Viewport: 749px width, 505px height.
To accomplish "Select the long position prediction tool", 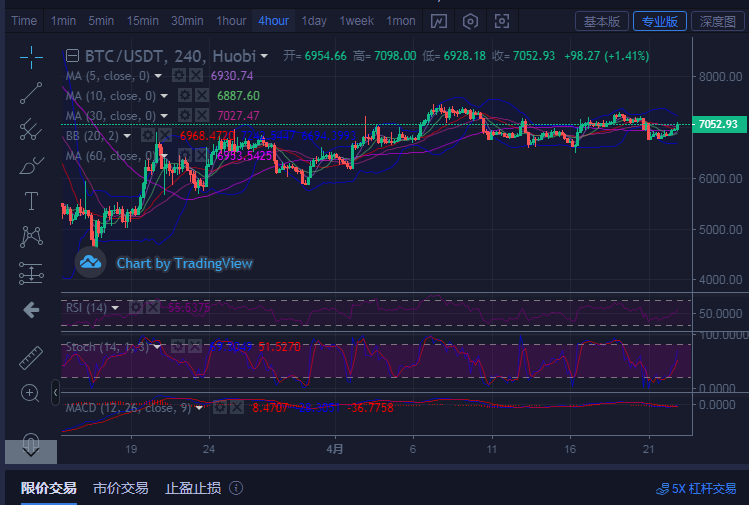I will pyautogui.click(x=32, y=273).
